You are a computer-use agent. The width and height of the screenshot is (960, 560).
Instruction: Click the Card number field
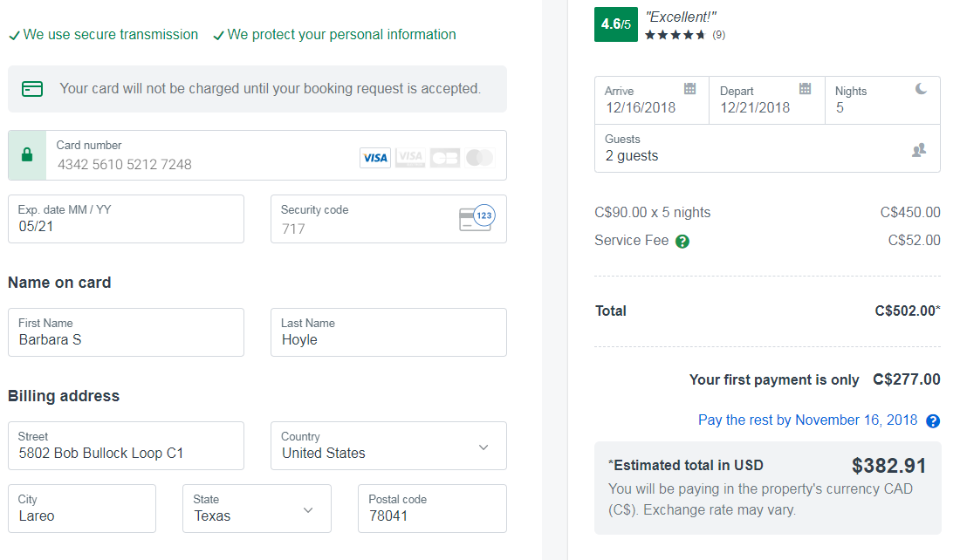pyautogui.click(x=201, y=163)
